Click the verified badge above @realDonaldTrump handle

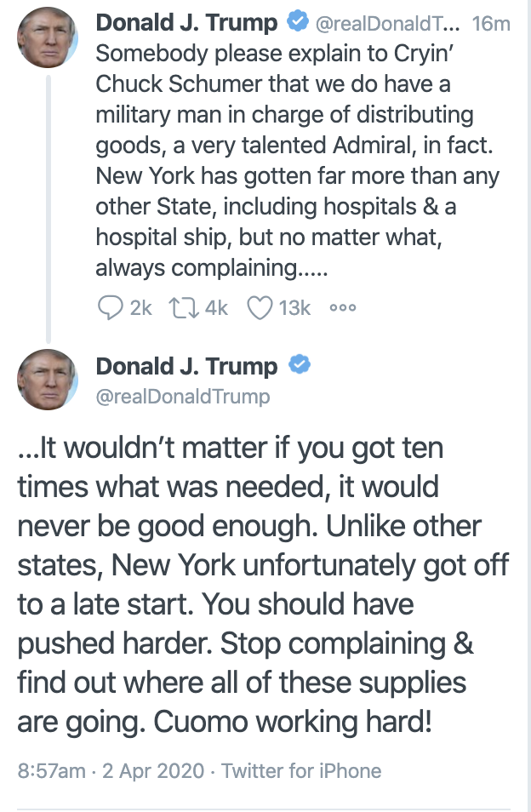click(300, 364)
